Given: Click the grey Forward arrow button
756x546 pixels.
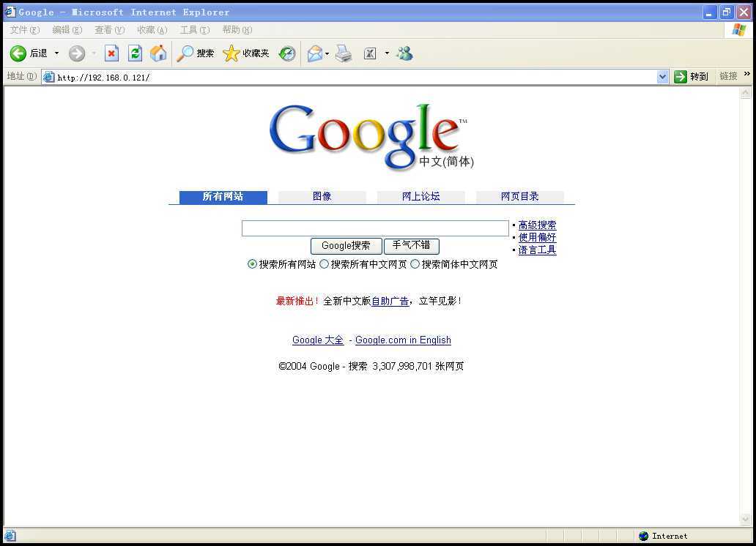Looking at the screenshot, I should click(x=77, y=53).
